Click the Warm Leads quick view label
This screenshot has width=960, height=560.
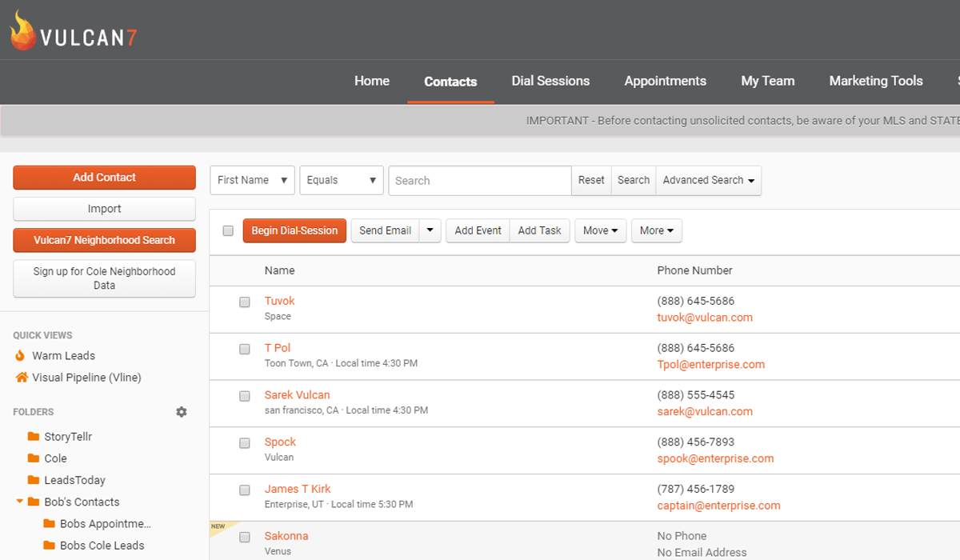(x=63, y=355)
